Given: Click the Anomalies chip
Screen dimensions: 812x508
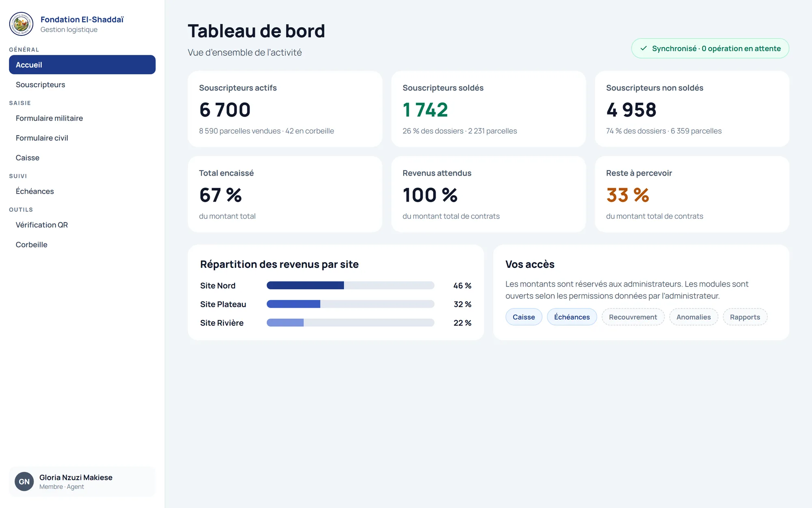Looking at the screenshot, I should [x=693, y=317].
